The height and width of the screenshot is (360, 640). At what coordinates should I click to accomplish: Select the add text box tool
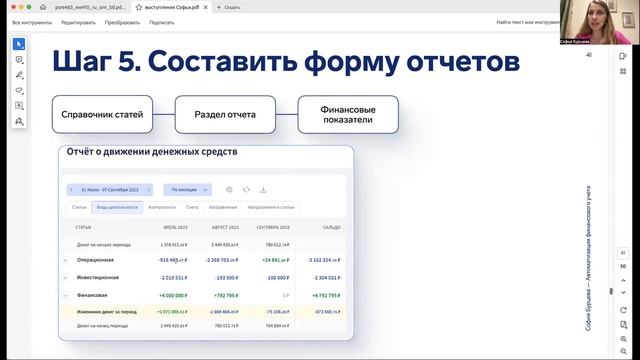[x=19, y=106]
